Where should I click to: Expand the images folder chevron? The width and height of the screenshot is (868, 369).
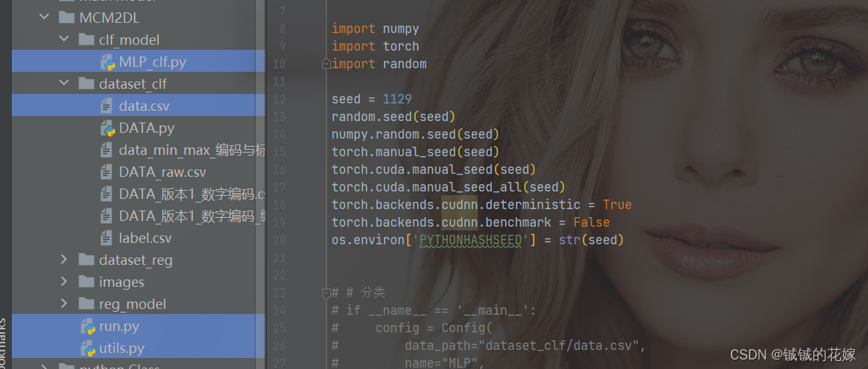(65, 282)
